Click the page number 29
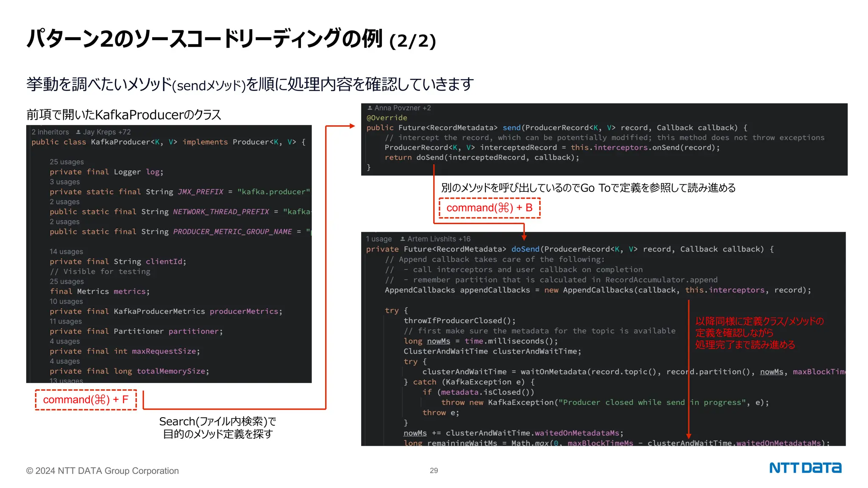 pyautogui.click(x=434, y=471)
